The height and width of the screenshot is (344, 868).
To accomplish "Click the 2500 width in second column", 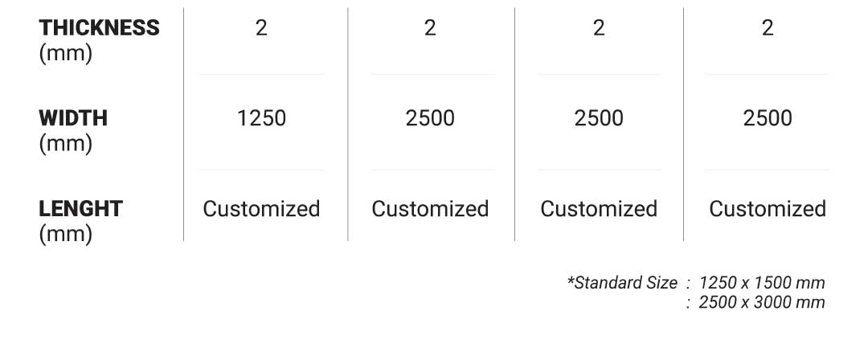I will (x=430, y=118).
